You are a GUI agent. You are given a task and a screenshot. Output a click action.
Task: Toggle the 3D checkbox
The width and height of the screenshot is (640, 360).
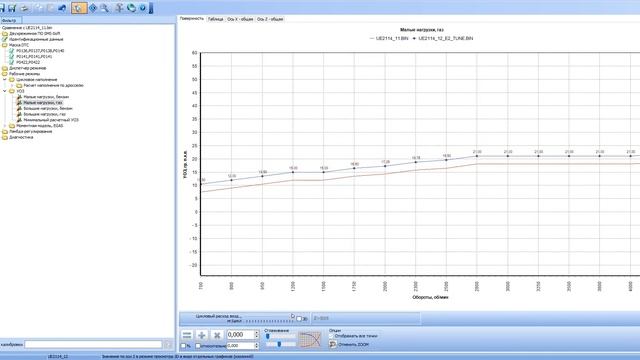[x=299, y=319]
